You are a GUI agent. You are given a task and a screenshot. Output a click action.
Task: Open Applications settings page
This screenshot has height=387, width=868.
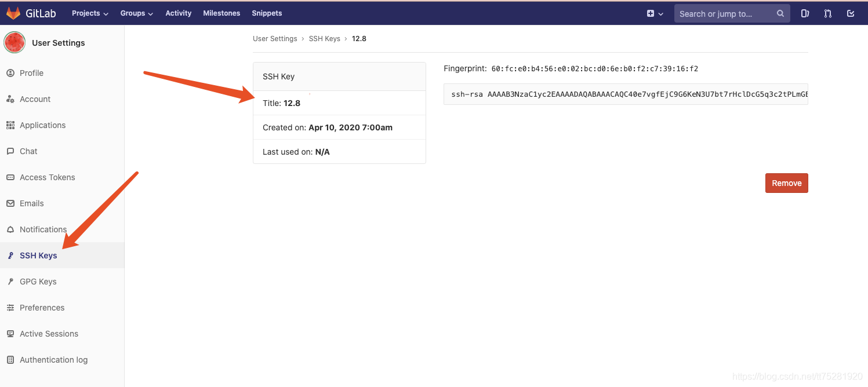(43, 125)
